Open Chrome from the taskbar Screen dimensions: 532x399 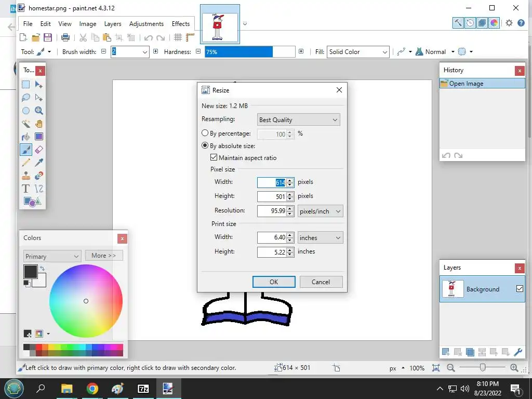point(92,389)
